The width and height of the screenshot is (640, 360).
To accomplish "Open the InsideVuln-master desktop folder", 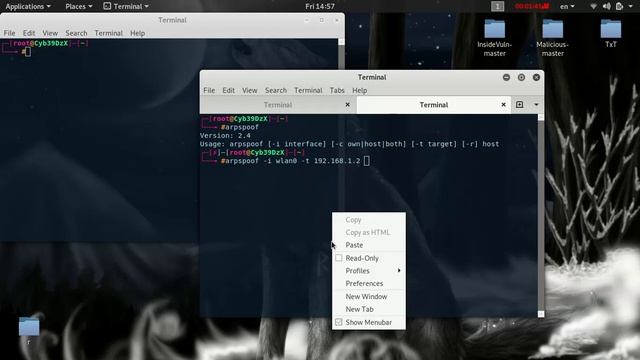I will coord(494,37).
